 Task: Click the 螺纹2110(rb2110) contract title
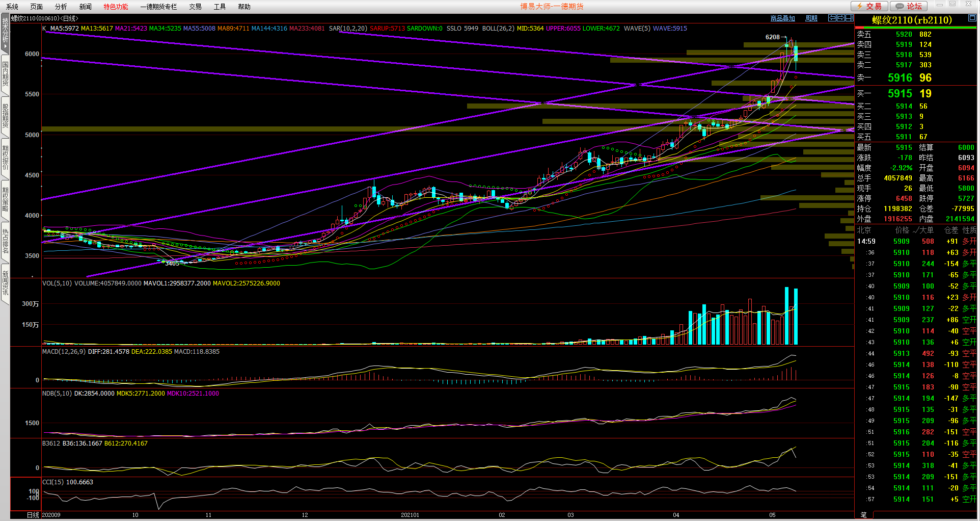click(912, 20)
